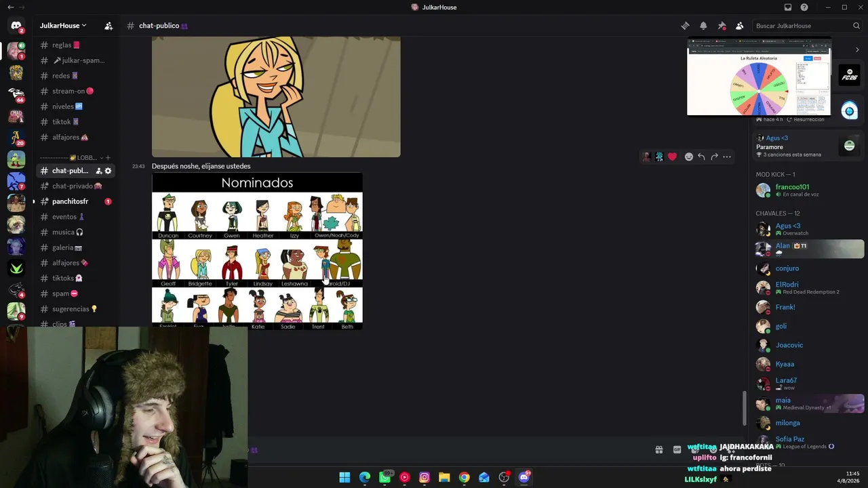This screenshot has width=868, height=488.
Task: Open the EA FC26 game activity icon
Action: pos(849,75)
